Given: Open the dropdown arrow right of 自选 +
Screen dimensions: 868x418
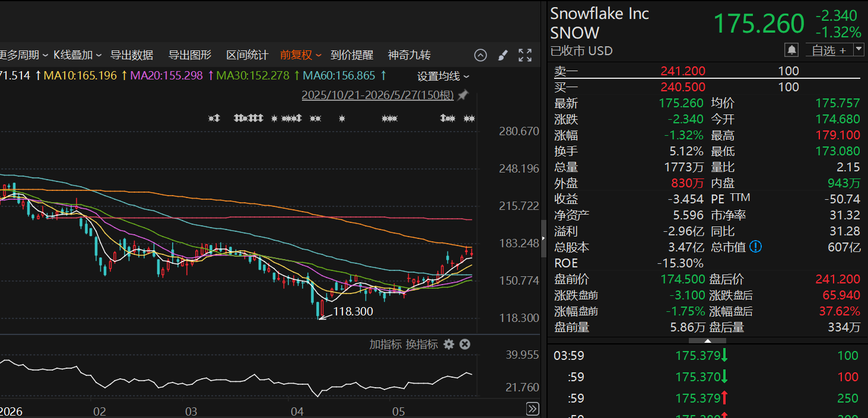Looking at the screenshot, I should (x=859, y=50).
